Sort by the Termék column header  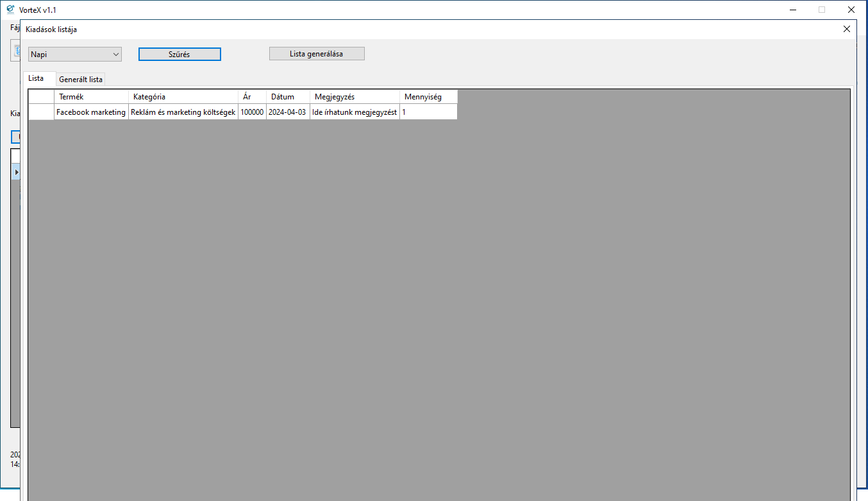point(91,97)
